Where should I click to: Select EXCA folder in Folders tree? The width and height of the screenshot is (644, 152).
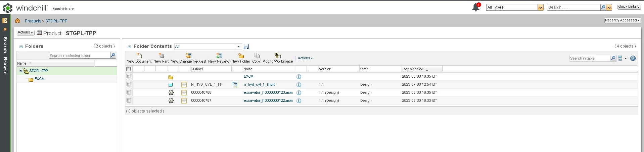39,79
